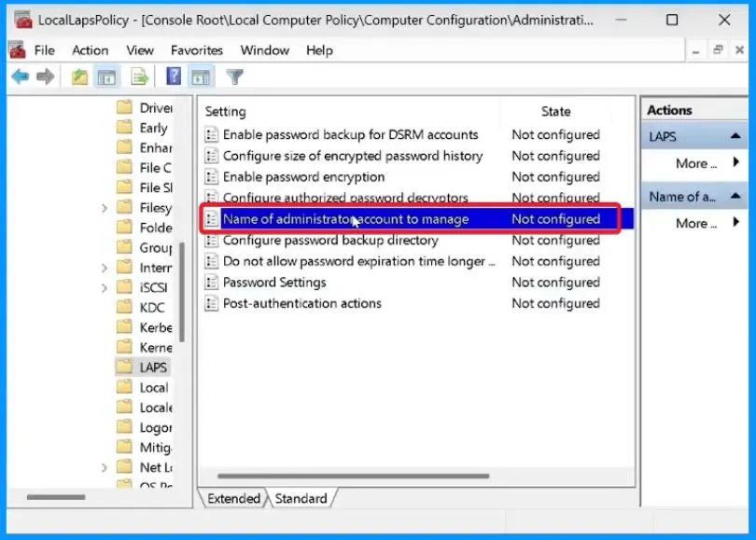Viewport: 756px width, 540px height.
Task: Expand the Interr tree node
Action: coord(105,268)
